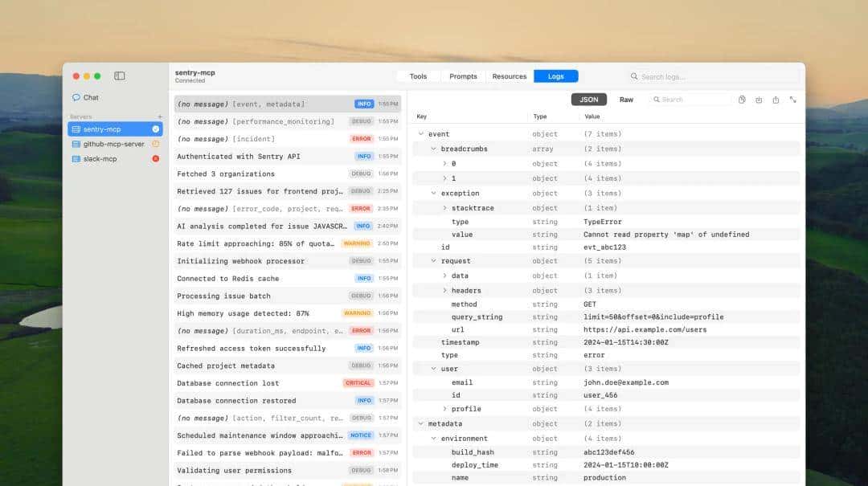The height and width of the screenshot is (486, 868).
Task: Collapse the event object node
Action: [420, 134]
